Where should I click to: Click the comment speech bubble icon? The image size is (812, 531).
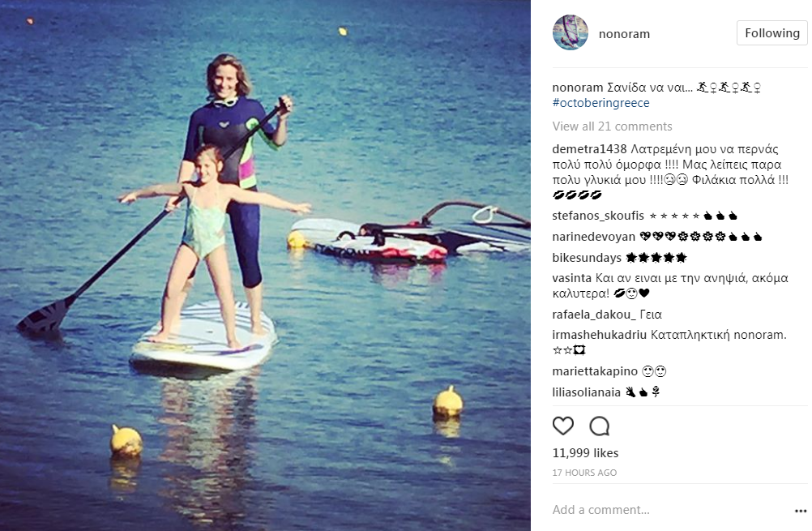(x=599, y=426)
